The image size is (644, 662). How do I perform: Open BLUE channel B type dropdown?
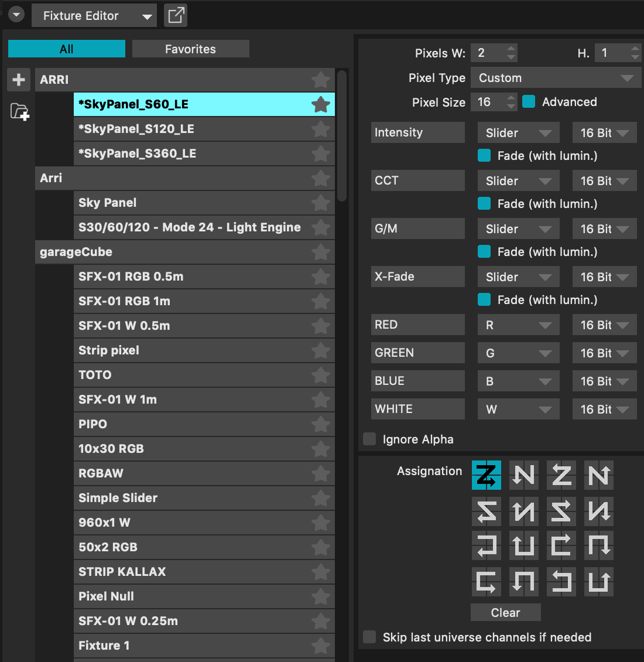[518, 381]
